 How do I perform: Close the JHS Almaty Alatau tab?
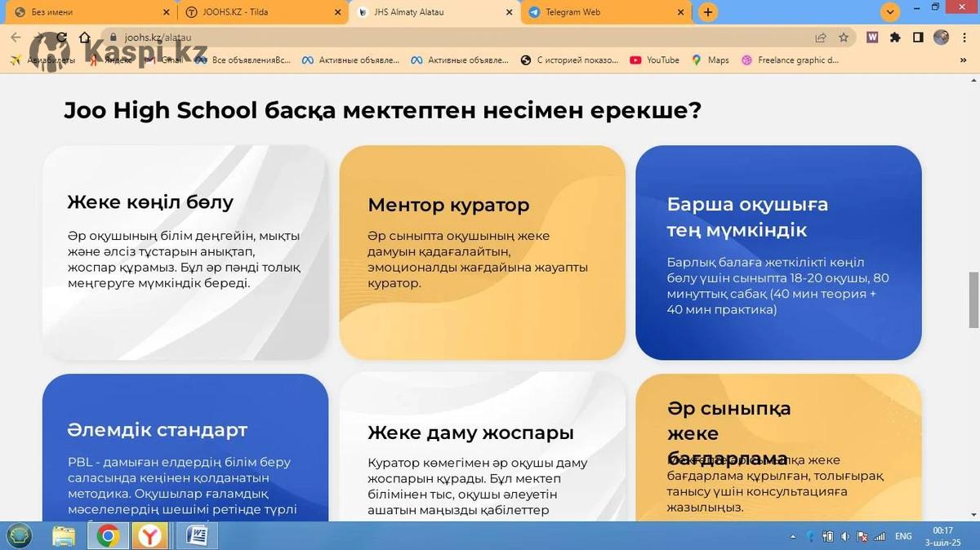click(510, 12)
